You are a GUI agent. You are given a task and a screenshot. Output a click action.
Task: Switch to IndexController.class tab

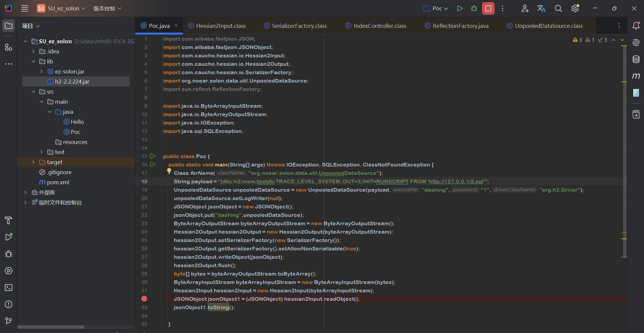[x=376, y=26]
